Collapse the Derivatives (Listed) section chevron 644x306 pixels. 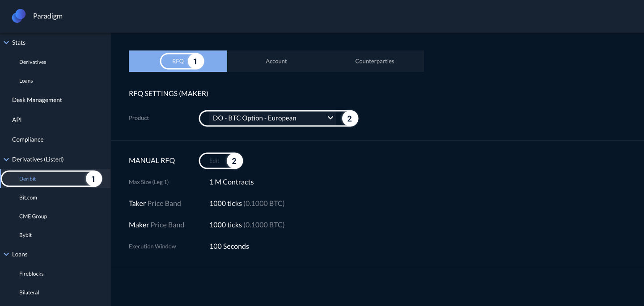tap(6, 159)
